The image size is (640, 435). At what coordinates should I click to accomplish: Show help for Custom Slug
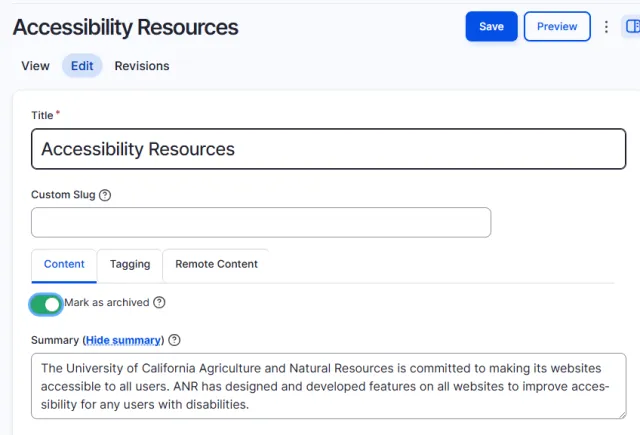coord(105,195)
